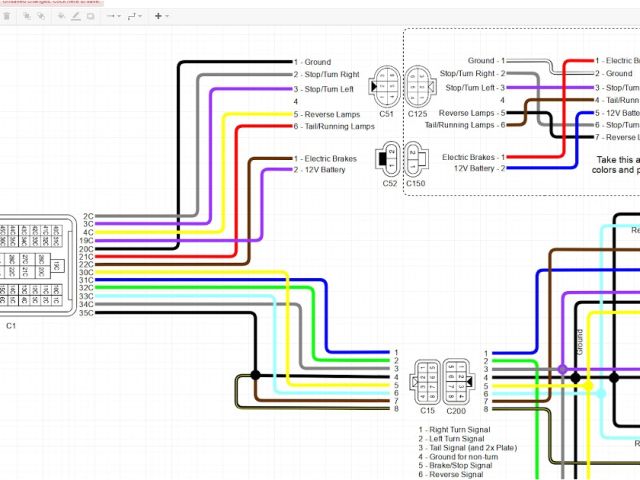
Task: Select the C150 two-pin connector symbol
Action: 415,158
